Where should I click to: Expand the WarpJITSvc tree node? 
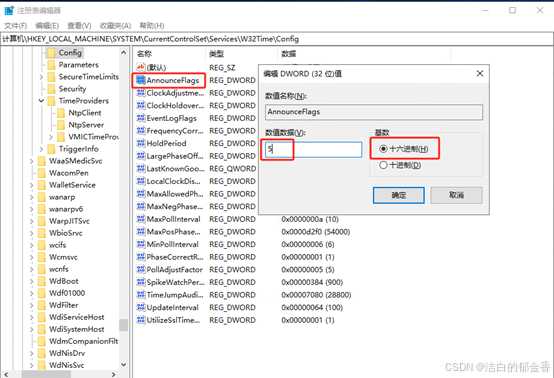click(x=31, y=221)
